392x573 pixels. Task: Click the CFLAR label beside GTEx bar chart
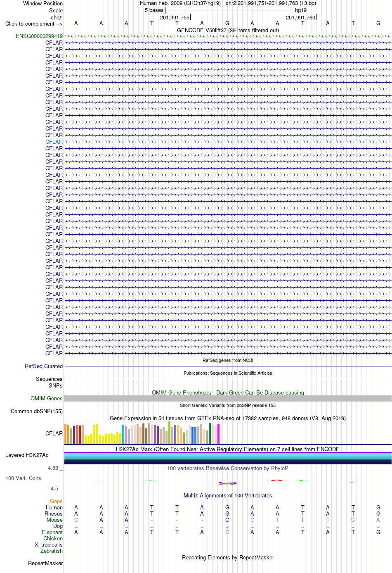point(54,433)
